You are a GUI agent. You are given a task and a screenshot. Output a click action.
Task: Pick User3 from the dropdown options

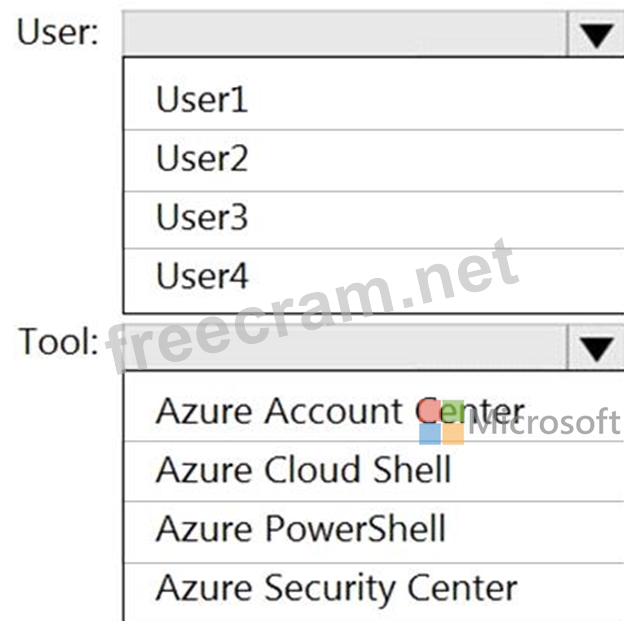(202, 218)
